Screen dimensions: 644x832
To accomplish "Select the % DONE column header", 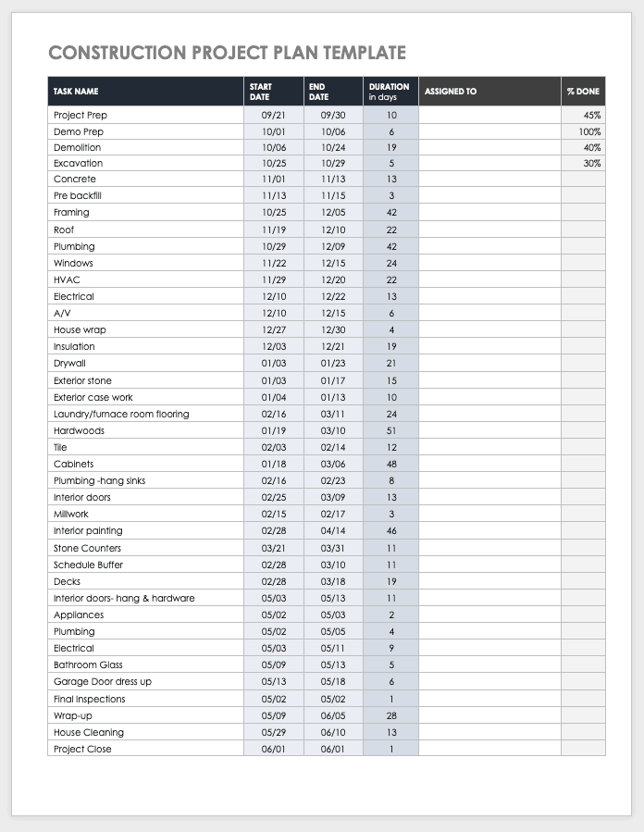I will point(583,92).
